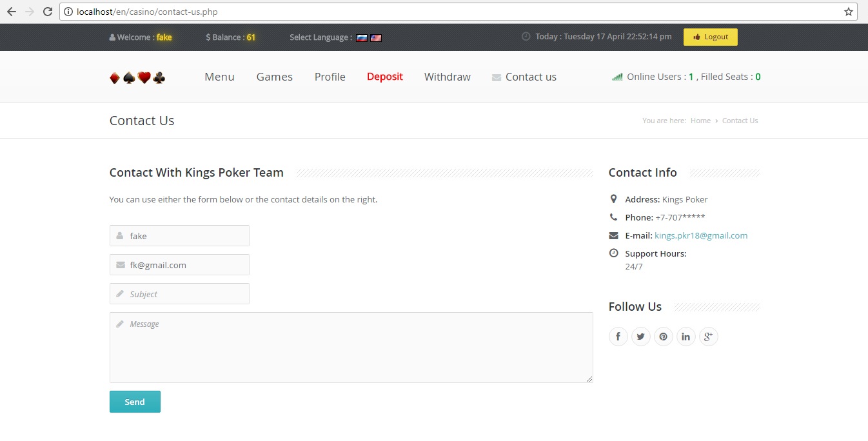Open the Withdraw page
Image resolution: width=868 pixels, height=441 pixels.
point(448,77)
